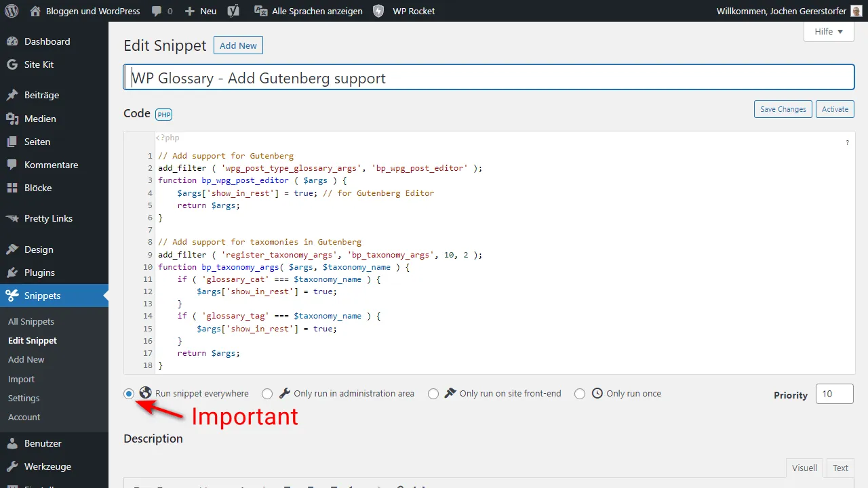Select Only run in administration area radio
This screenshot has width=868, height=488.
click(267, 394)
